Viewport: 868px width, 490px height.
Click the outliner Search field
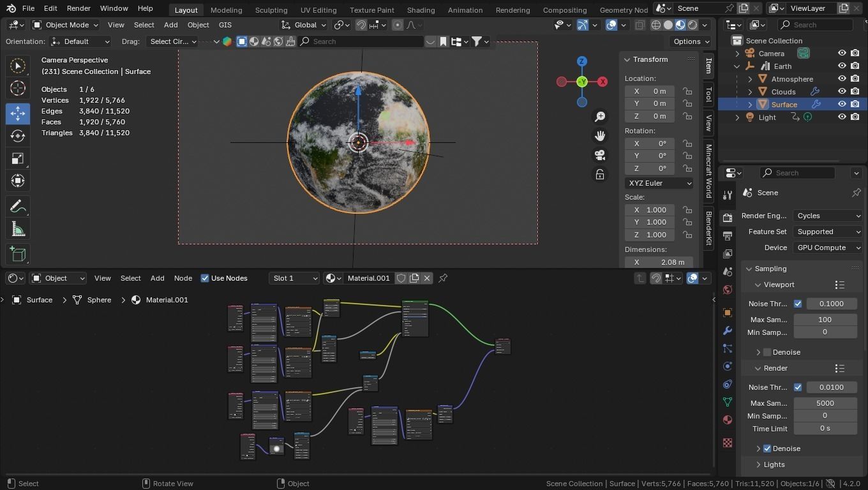click(815, 25)
